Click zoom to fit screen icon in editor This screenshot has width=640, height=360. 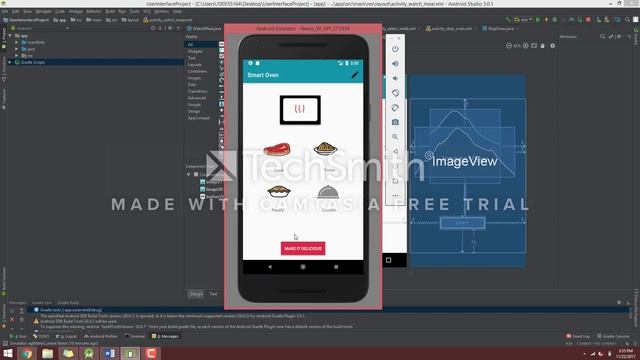coord(534,46)
